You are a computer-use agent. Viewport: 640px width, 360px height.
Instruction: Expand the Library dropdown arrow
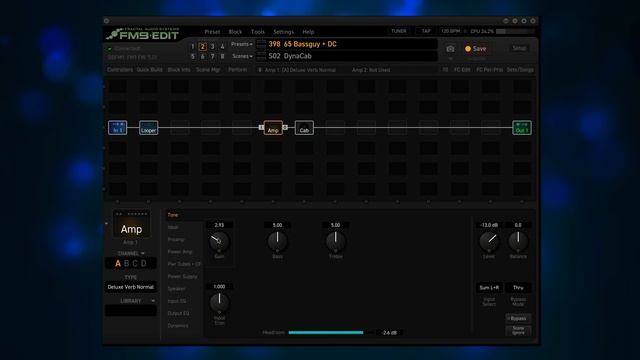pos(153,301)
